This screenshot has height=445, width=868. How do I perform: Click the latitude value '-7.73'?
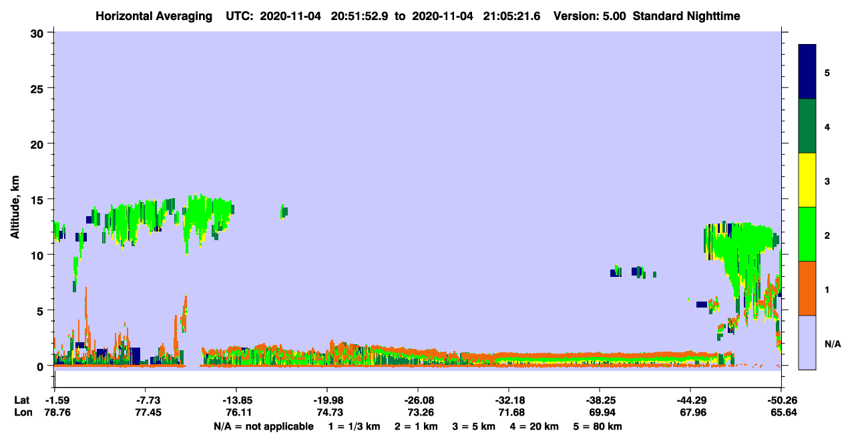pyautogui.click(x=148, y=400)
